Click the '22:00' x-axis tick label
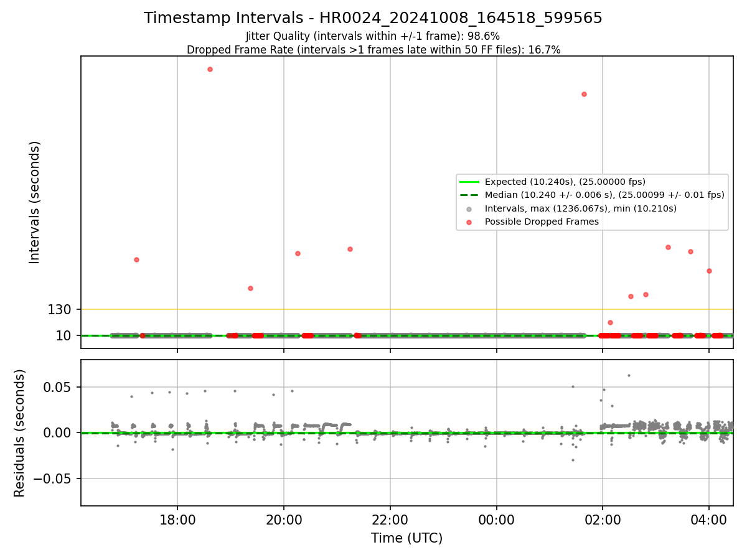 (390, 519)
